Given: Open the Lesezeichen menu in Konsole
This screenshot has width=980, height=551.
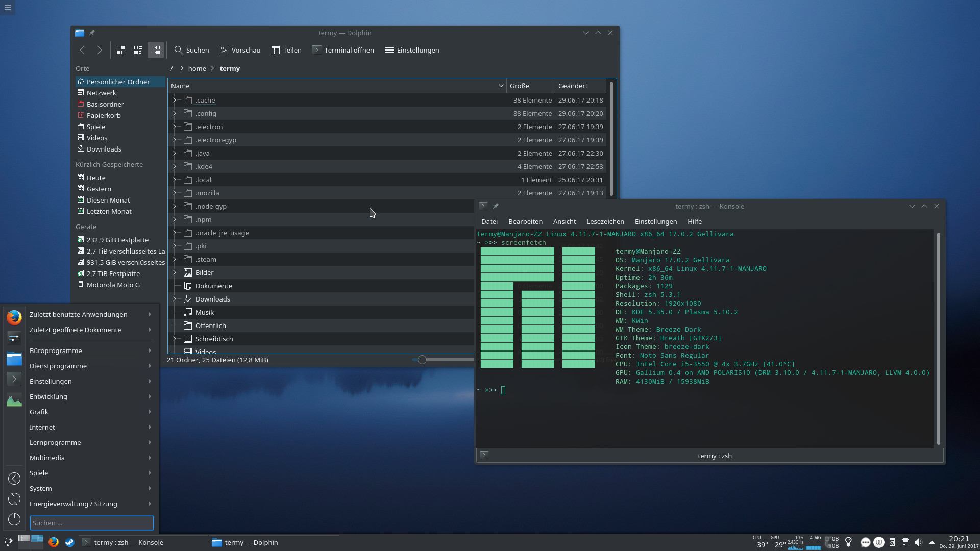Looking at the screenshot, I should pos(605,221).
